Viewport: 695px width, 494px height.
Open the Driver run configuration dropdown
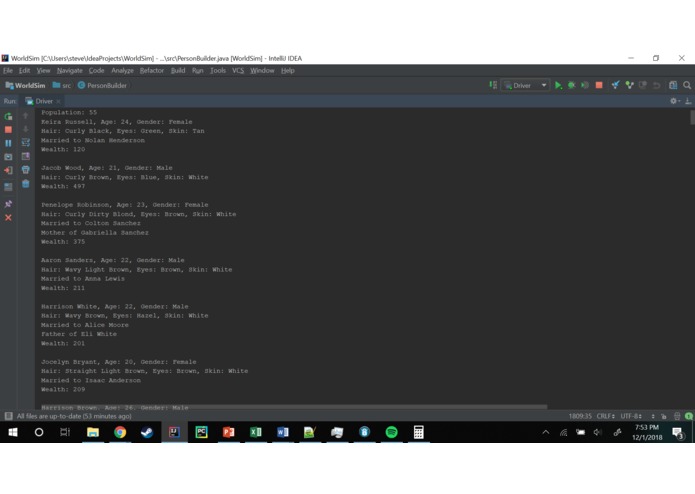pyautogui.click(x=526, y=86)
